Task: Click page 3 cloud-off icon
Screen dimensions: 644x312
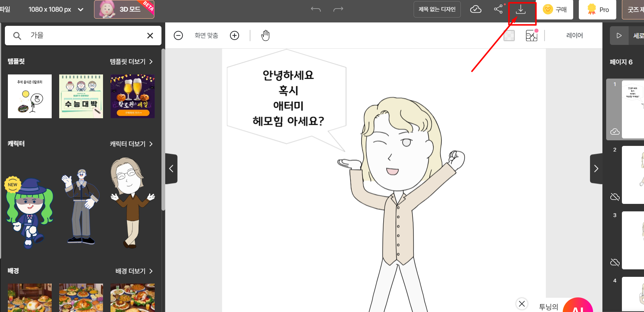Action: 615,262
